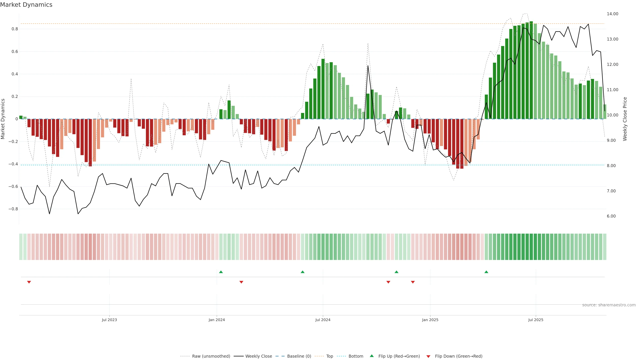
Task: Click the green flip-up triangle before Jul 2024
Action: (303, 272)
